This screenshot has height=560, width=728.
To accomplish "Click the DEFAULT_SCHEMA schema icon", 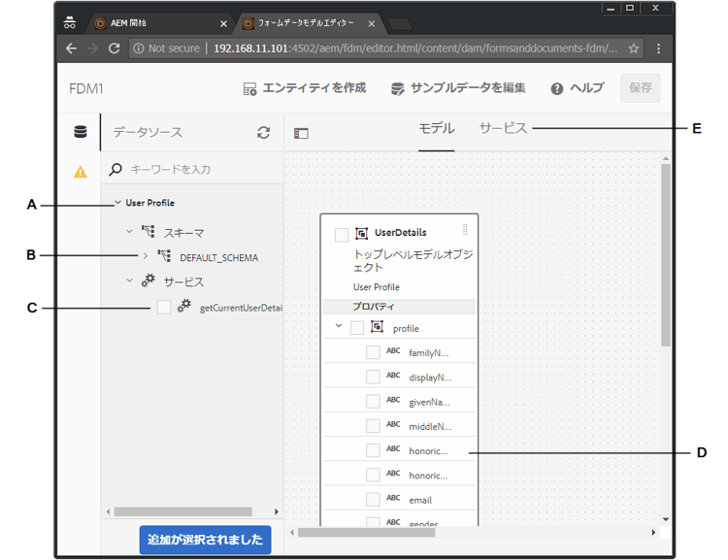I will (164, 256).
